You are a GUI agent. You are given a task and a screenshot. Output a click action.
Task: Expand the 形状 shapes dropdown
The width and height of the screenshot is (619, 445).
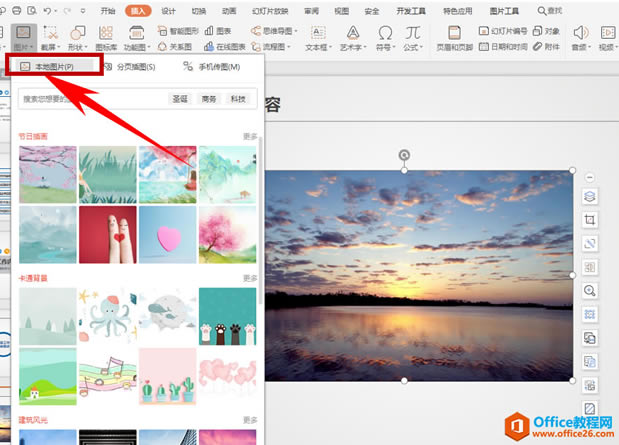86,48
